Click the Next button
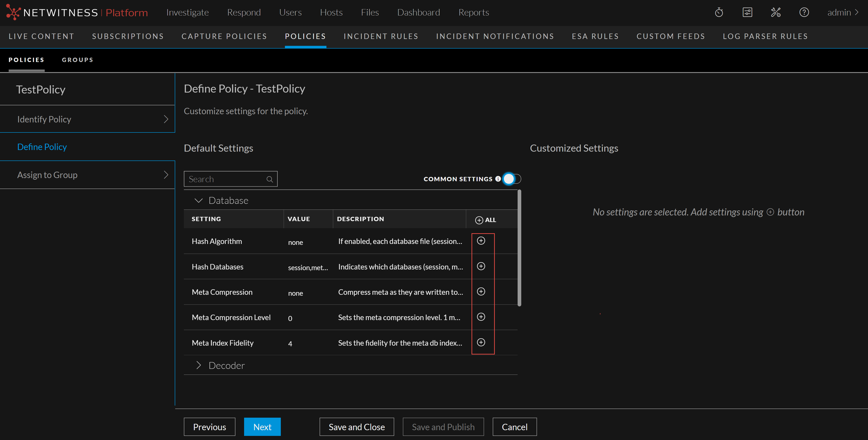Image resolution: width=868 pixels, height=440 pixels. click(262, 427)
